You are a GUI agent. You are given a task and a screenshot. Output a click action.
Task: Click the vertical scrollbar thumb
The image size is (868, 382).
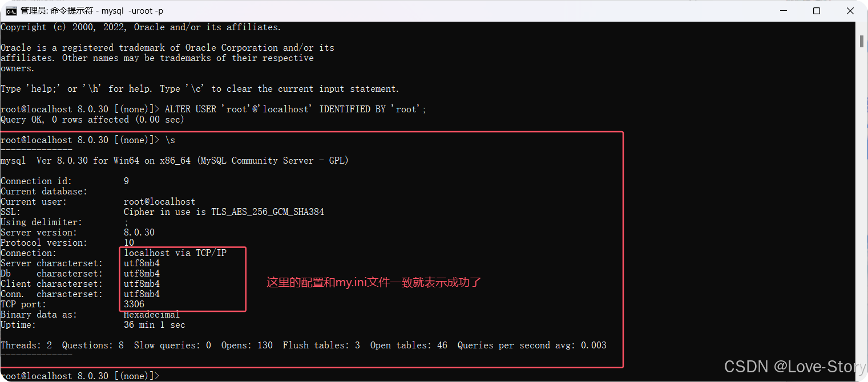coord(861,41)
